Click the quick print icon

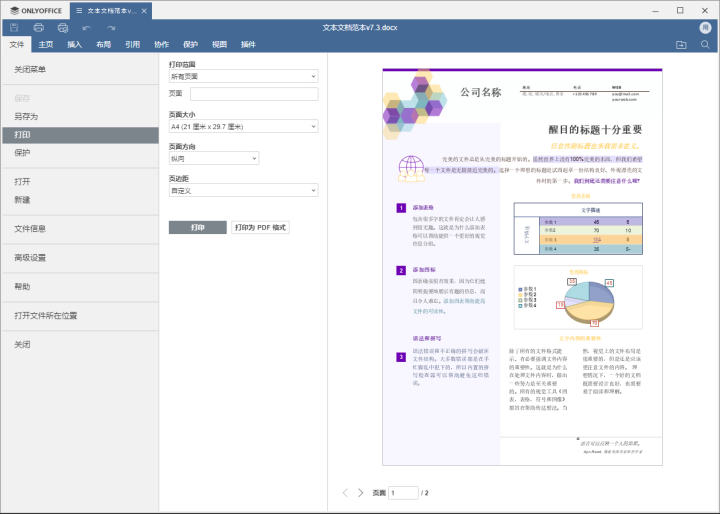pos(63,28)
